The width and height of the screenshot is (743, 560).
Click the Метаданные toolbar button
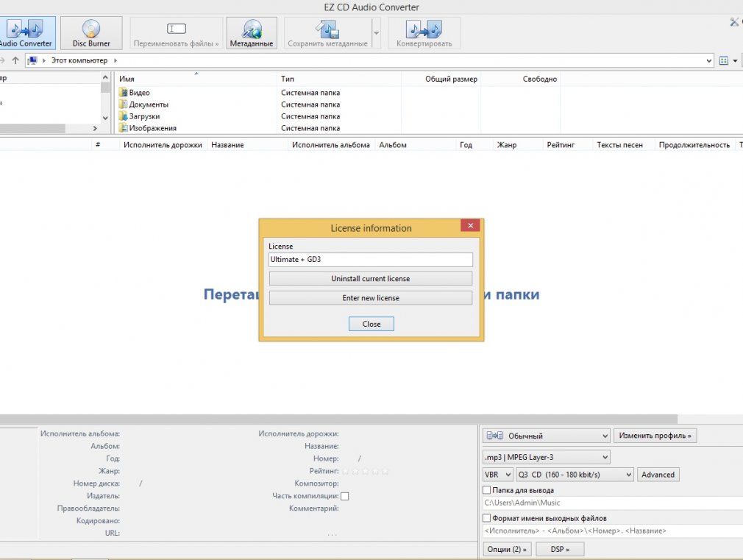[x=252, y=32]
